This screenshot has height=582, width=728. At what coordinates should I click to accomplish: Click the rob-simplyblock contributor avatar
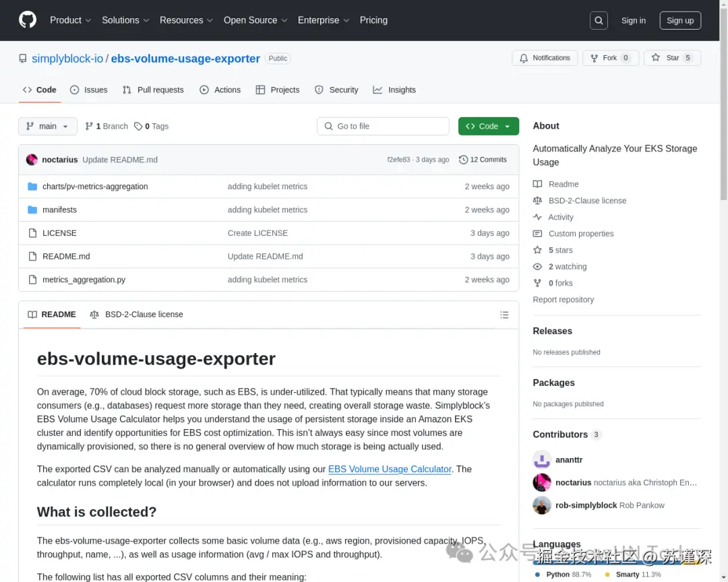(x=542, y=505)
